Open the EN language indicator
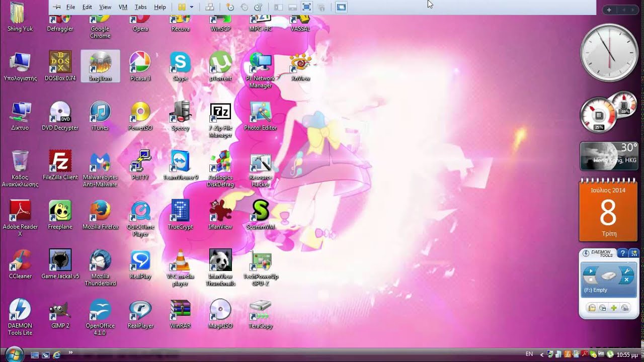The height and width of the screenshot is (362, 644). 529,354
